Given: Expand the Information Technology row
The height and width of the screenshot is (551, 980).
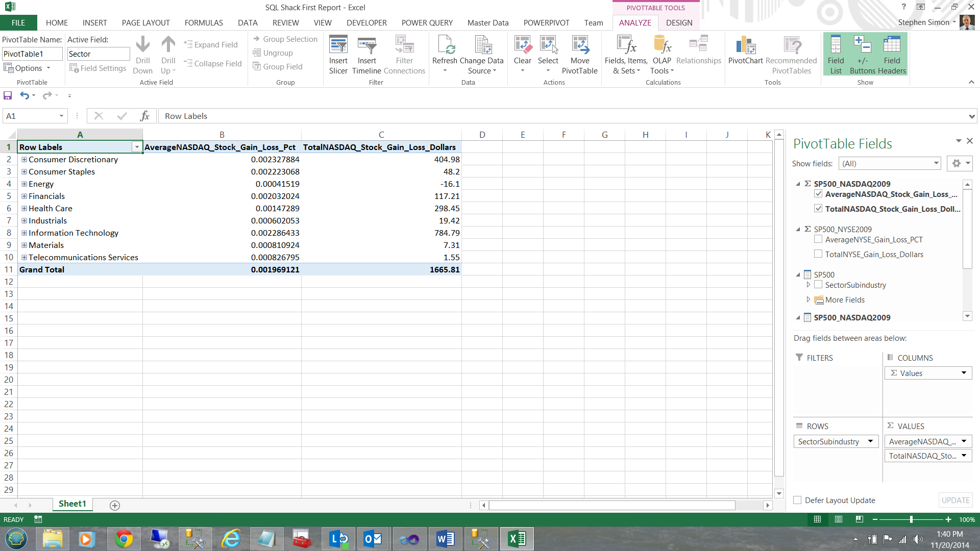Looking at the screenshot, I should click(24, 233).
